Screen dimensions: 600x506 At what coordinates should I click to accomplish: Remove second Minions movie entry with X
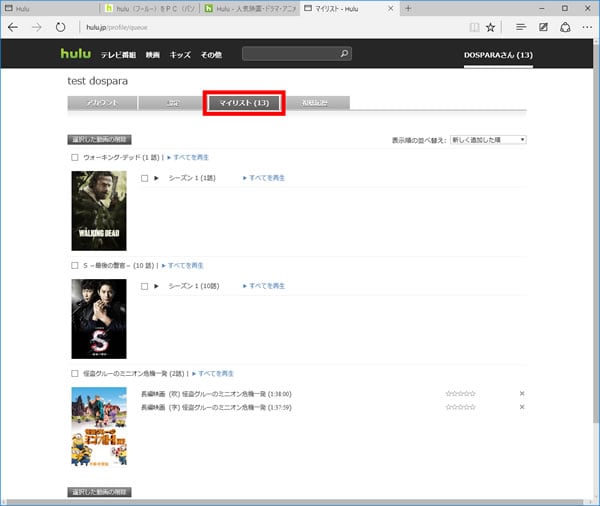coord(522,407)
